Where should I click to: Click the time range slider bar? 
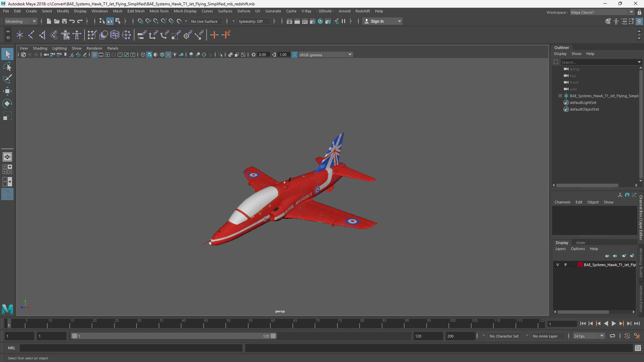[173, 336]
